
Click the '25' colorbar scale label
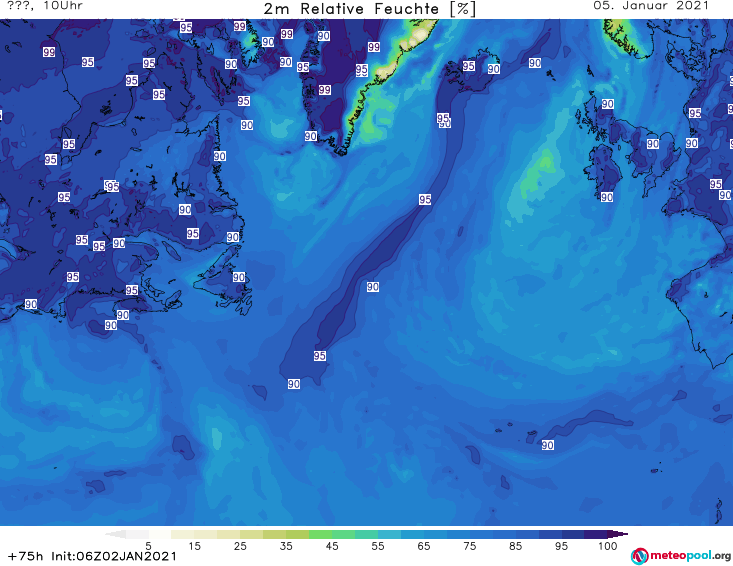click(240, 546)
